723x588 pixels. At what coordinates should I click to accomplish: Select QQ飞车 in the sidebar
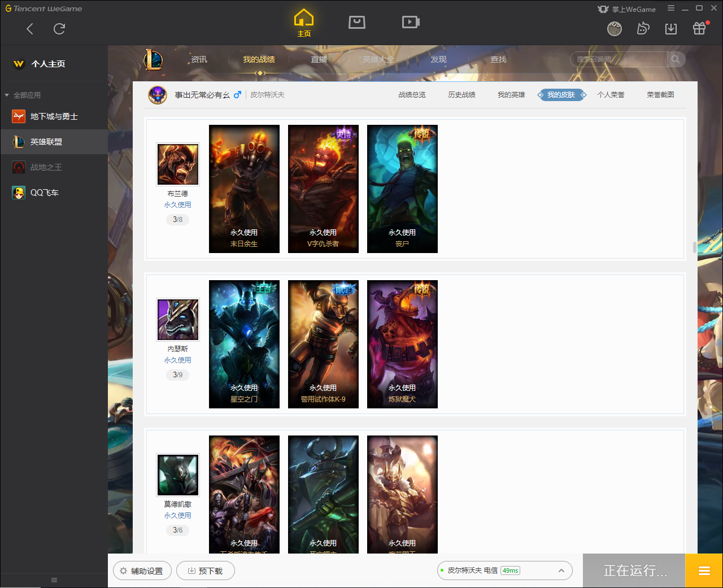(x=54, y=193)
